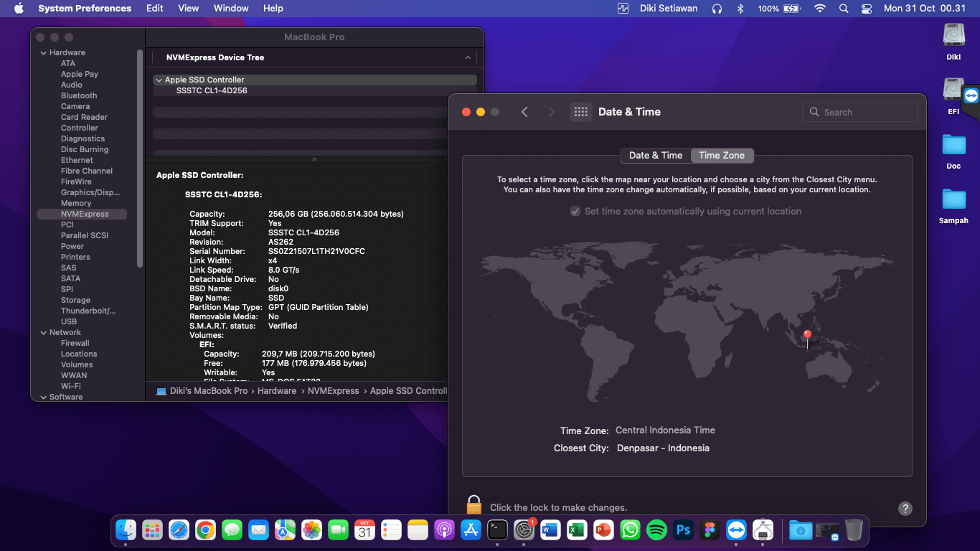Launch WhatsApp from the Dock
Screen dimensions: 980x551
(x=630, y=530)
